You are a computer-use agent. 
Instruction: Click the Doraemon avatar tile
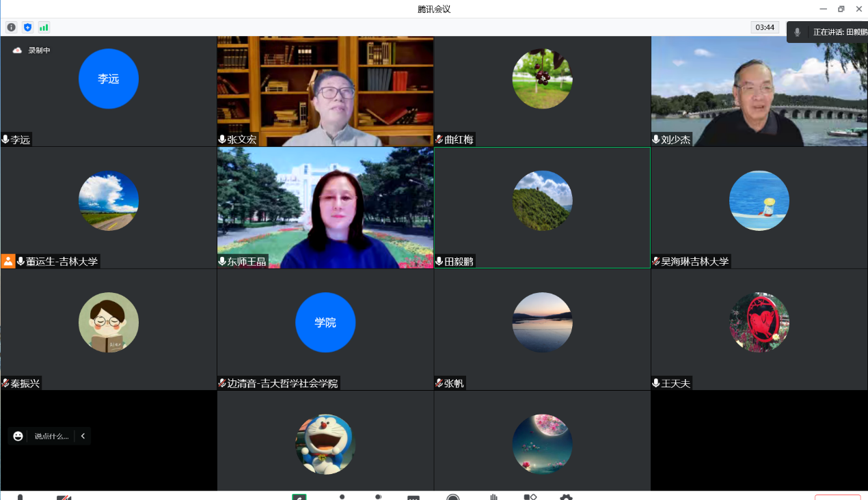(325, 444)
